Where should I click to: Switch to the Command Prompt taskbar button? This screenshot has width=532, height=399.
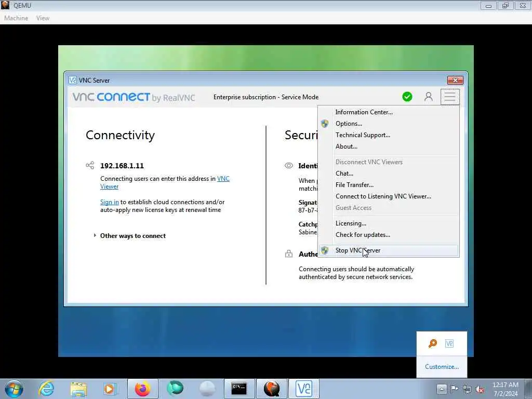pos(239,389)
